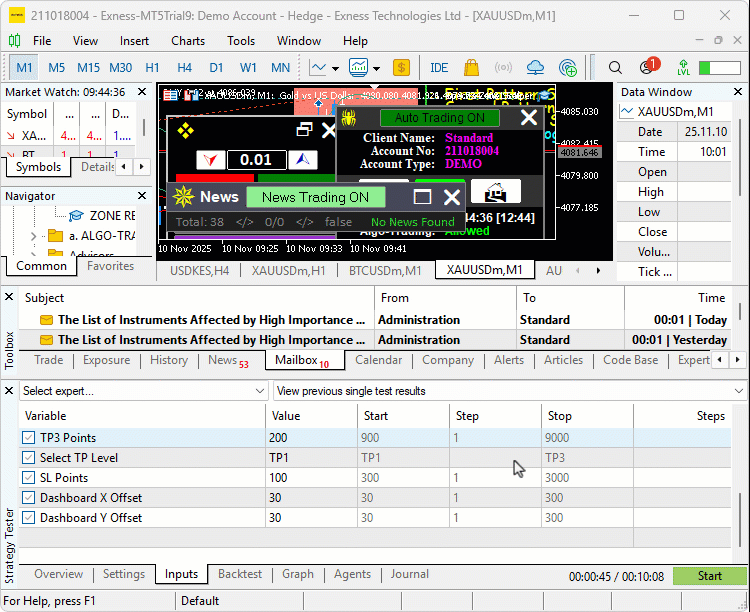Close the Data Window panel
Screen dimensions: 750x612
point(738,91)
